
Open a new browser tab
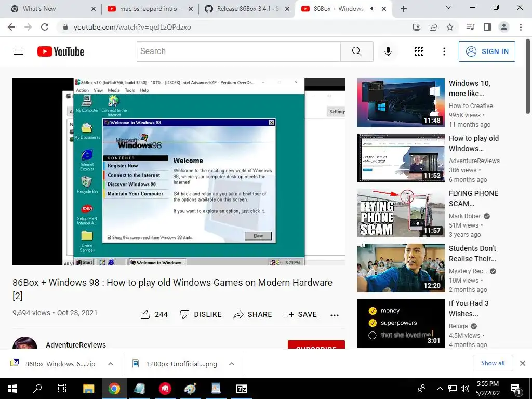[x=403, y=9]
